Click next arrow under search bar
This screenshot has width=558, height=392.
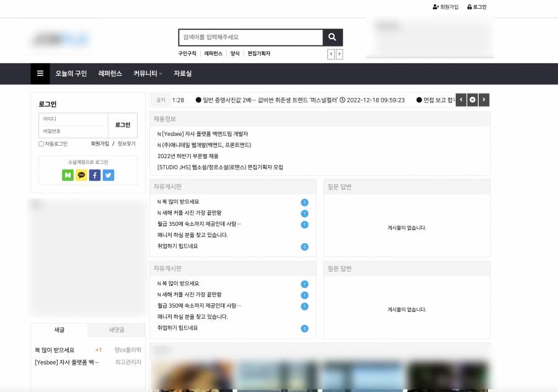339,54
